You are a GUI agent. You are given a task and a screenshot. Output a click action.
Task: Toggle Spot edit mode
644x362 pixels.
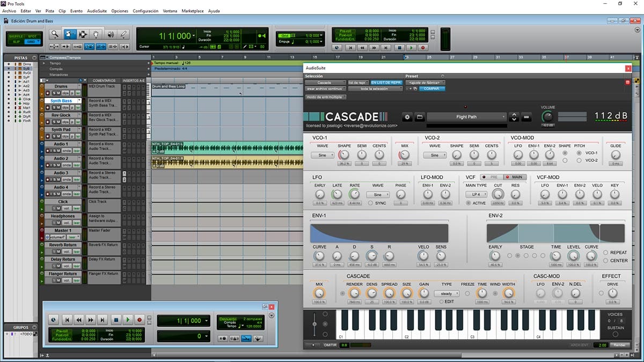coord(31,36)
